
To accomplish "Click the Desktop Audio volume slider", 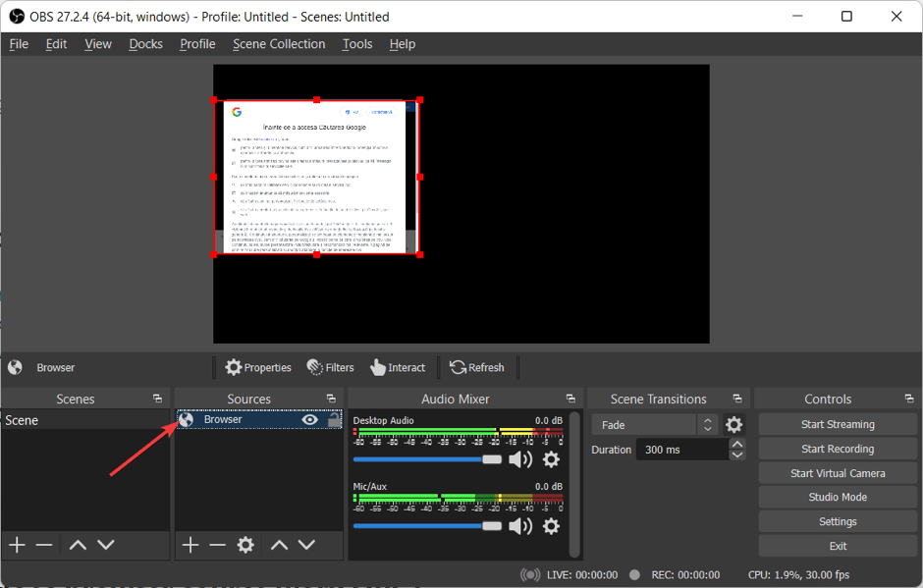I will pyautogui.click(x=427, y=459).
